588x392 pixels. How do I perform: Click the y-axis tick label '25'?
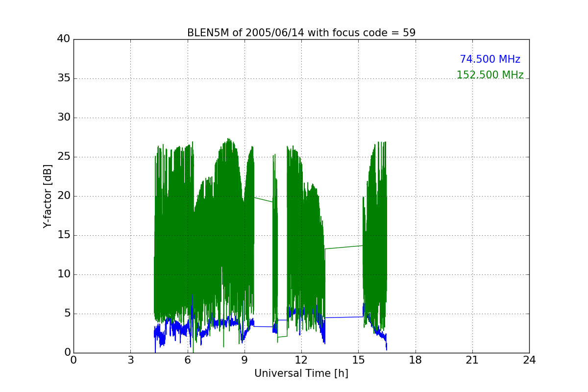tap(64, 157)
